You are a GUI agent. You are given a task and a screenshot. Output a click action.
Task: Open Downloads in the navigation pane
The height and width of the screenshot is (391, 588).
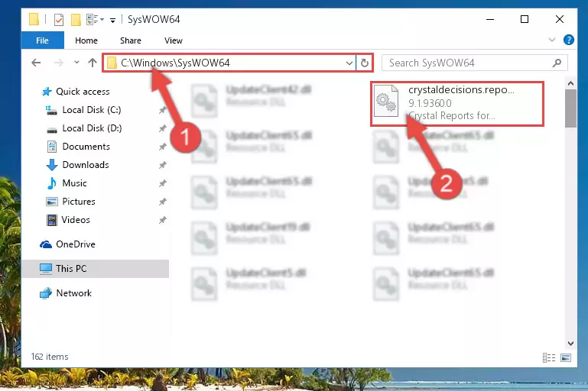(86, 165)
